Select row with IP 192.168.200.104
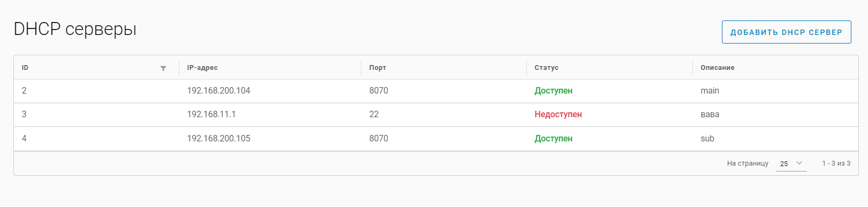The width and height of the screenshot is (868, 207). point(436,91)
